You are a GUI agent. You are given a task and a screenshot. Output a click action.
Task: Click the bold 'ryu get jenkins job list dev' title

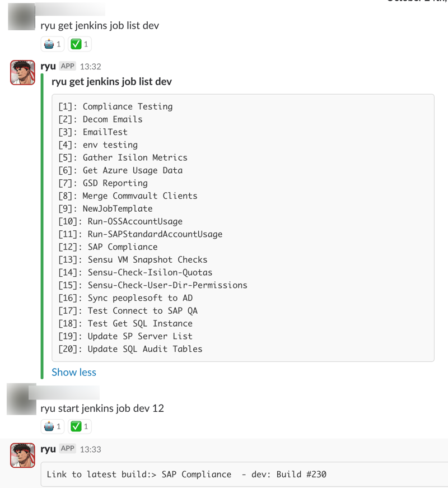pos(111,82)
